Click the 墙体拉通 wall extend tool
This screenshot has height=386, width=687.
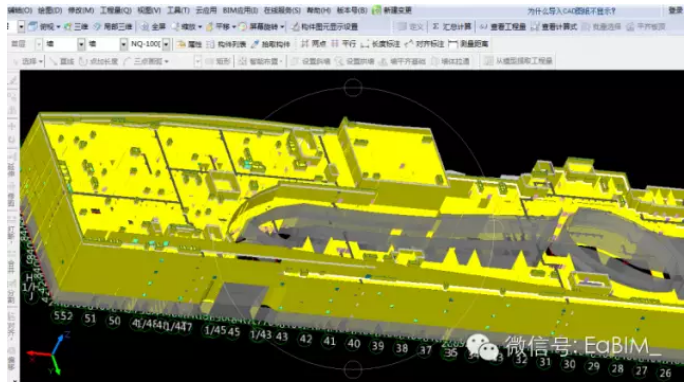[450, 61]
